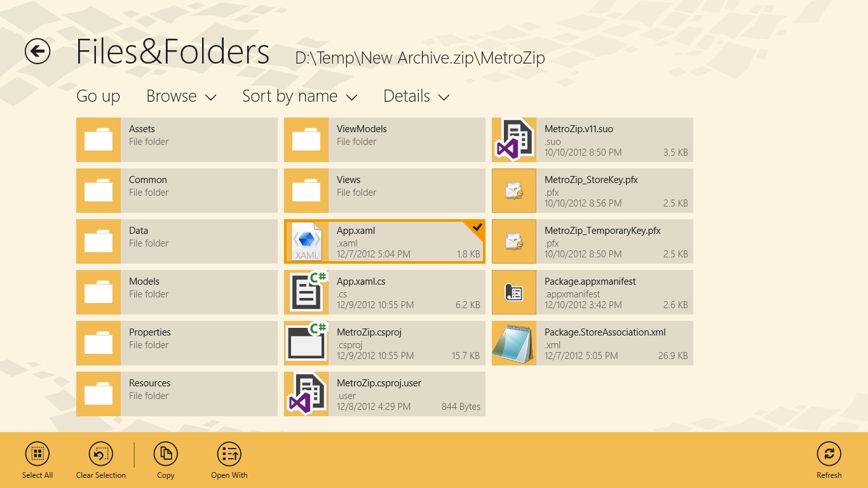Open the Data folder icon
This screenshot has height=488, width=868.
click(98, 241)
